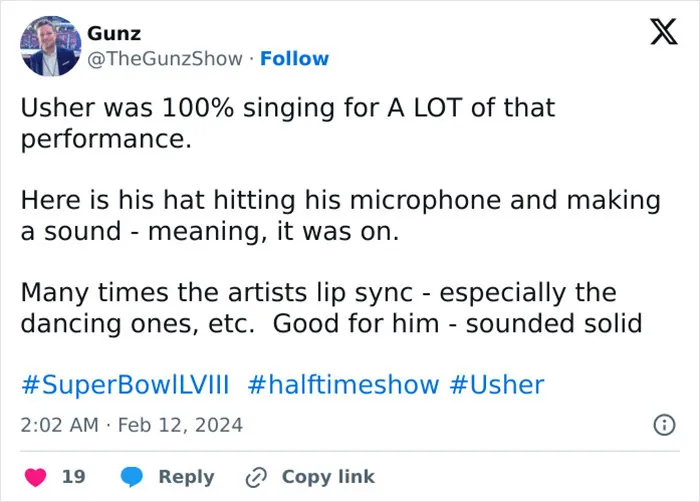Viewport: 700px width, 502px height.
Task: Click the Reply button label
Action: (x=186, y=477)
